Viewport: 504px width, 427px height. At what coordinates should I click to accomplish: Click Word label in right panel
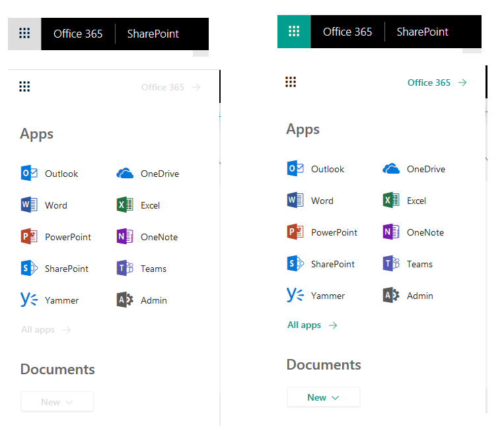(x=322, y=201)
